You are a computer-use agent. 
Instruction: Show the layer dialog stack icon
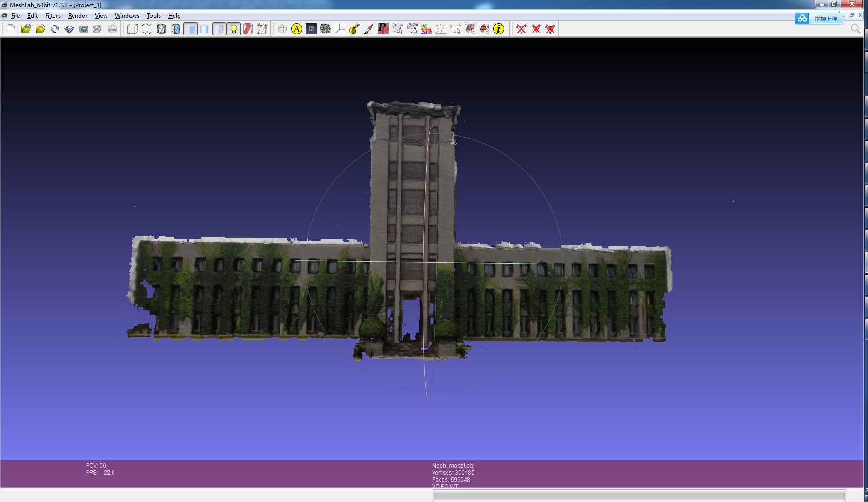(x=98, y=29)
